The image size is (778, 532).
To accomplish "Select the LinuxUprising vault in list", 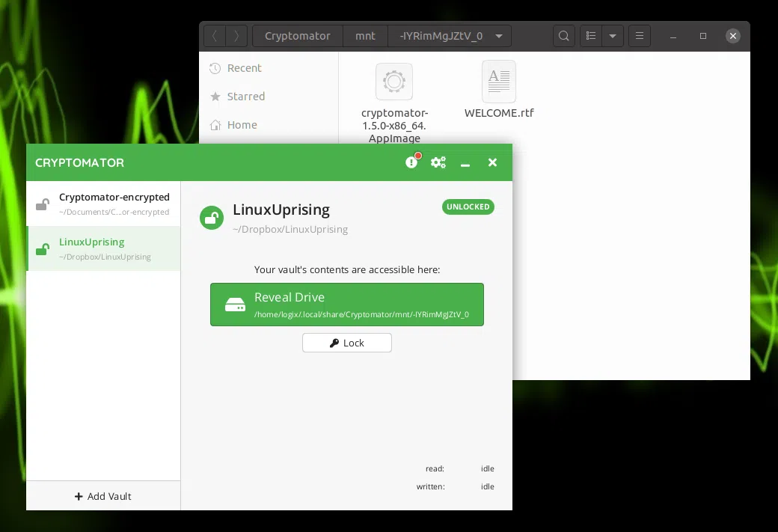I will [103, 248].
